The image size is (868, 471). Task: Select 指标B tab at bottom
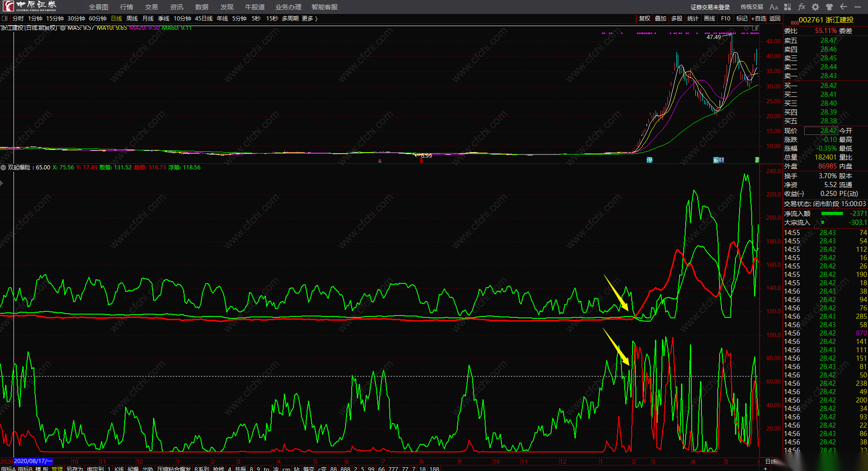[x=25, y=468]
